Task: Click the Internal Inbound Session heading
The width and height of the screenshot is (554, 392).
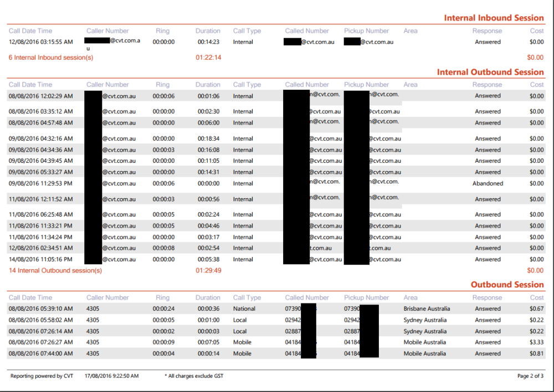Action: pos(494,18)
